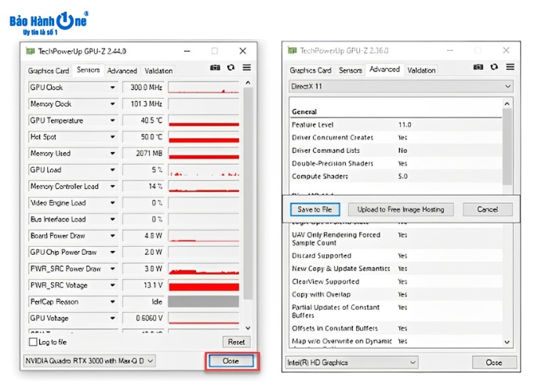Open the DirectX 11 dropdown
Viewport: 549px width, 392px height.
coord(401,85)
